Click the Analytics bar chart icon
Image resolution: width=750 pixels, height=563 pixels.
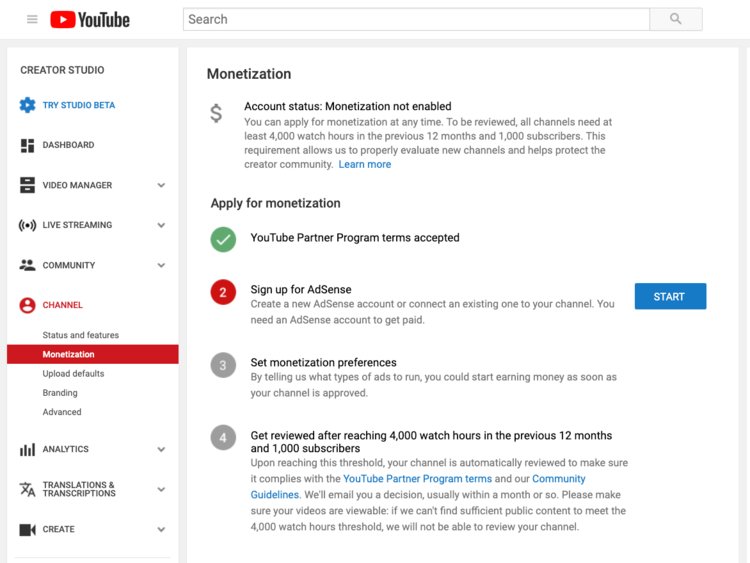[27, 449]
